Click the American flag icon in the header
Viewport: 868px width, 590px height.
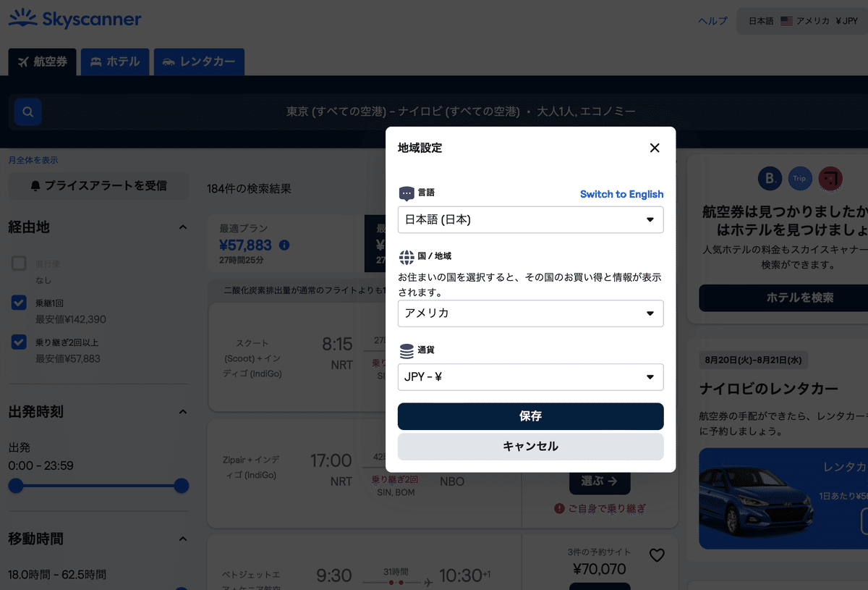tap(786, 20)
